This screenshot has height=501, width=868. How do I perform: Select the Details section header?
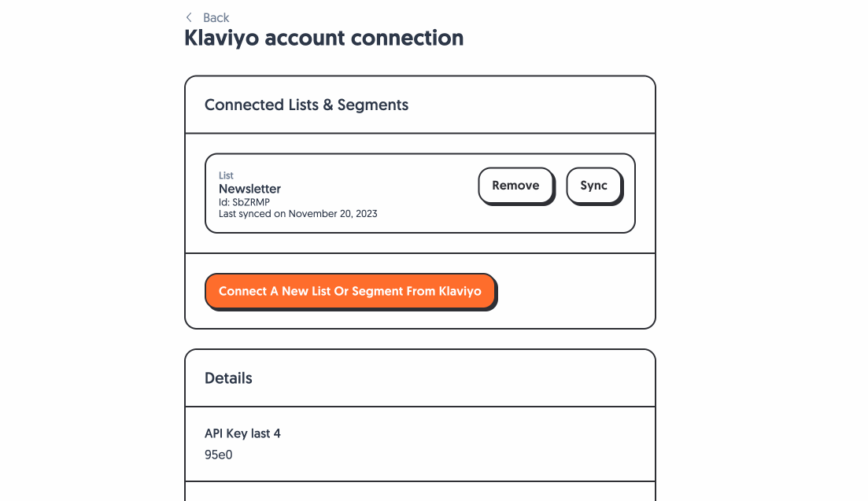[228, 378]
